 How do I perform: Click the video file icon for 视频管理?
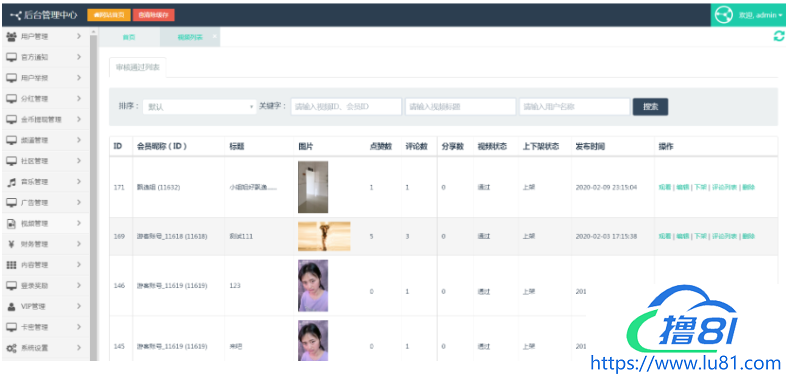pos(12,224)
